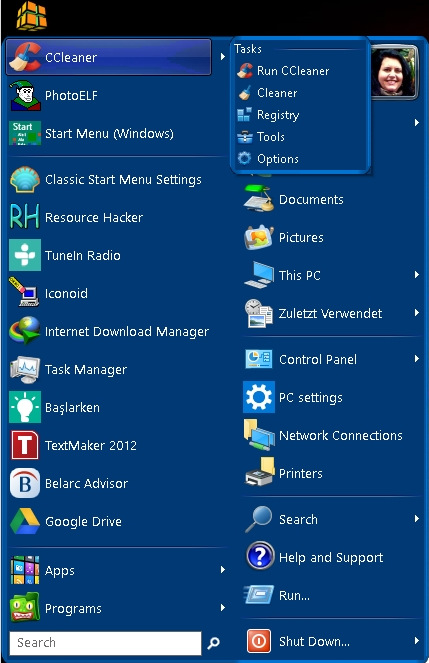Click the orange cube start button
This screenshot has width=429, height=663.
click(x=31, y=16)
